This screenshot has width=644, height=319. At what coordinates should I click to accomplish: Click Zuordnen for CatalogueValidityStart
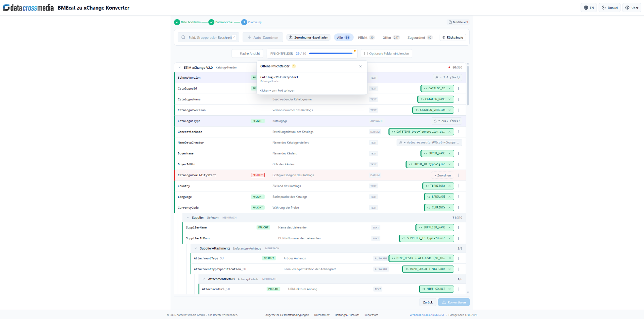[x=443, y=175]
